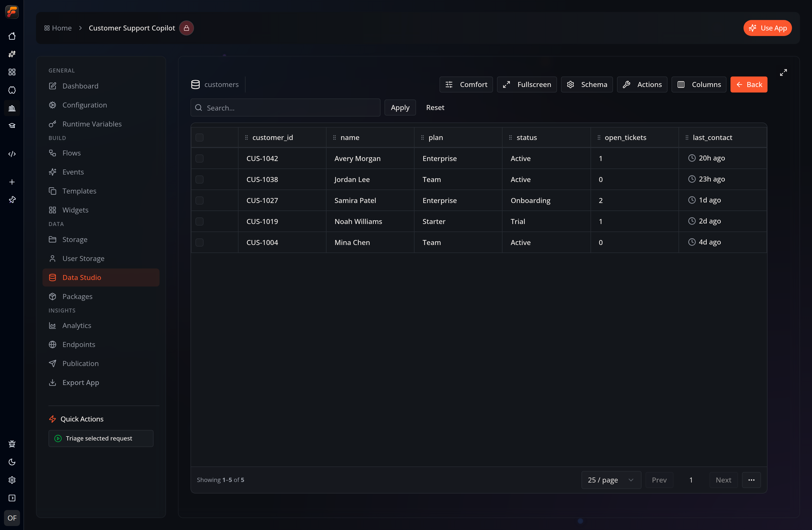This screenshot has height=530, width=812.
Task: Open Flows in the sidebar
Action: [101, 153]
